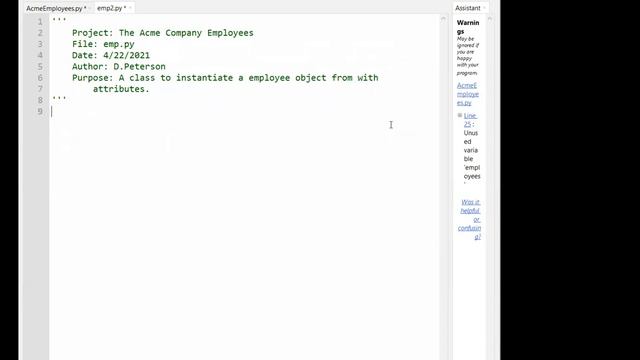Jump to Line 25 warning link

click(470, 120)
